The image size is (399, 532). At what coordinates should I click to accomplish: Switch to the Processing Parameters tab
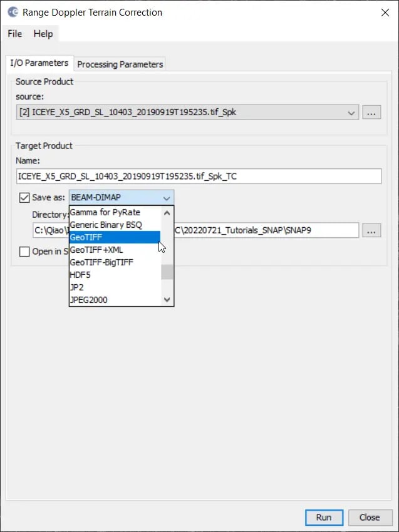(x=120, y=64)
